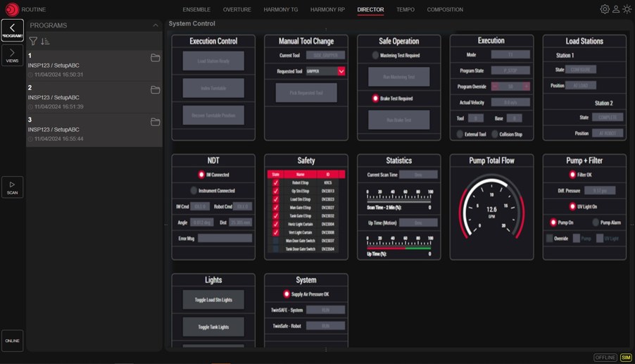Viewport: 635px width, 364px height.
Task: Open the settings gear icon
Action: coord(605,9)
